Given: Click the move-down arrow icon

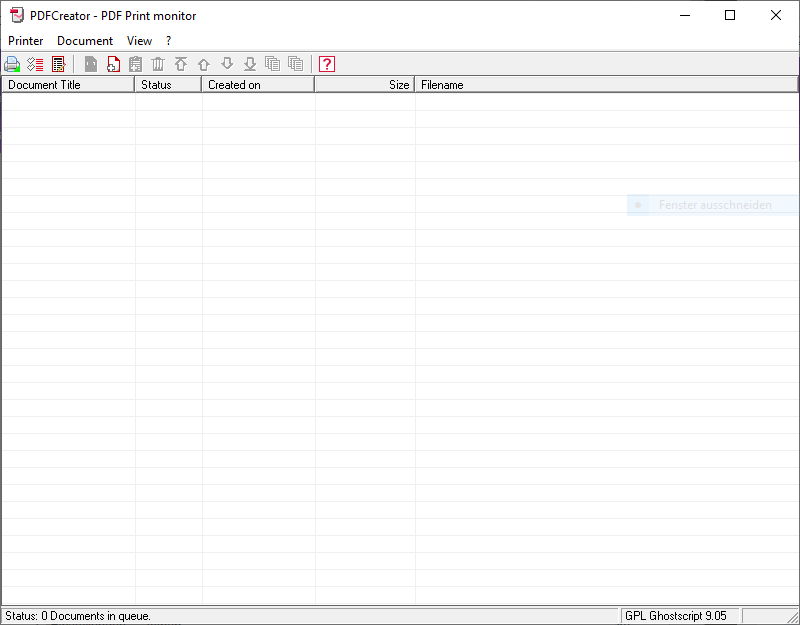Looking at the screenshot, I should click(x=227, y=64).
